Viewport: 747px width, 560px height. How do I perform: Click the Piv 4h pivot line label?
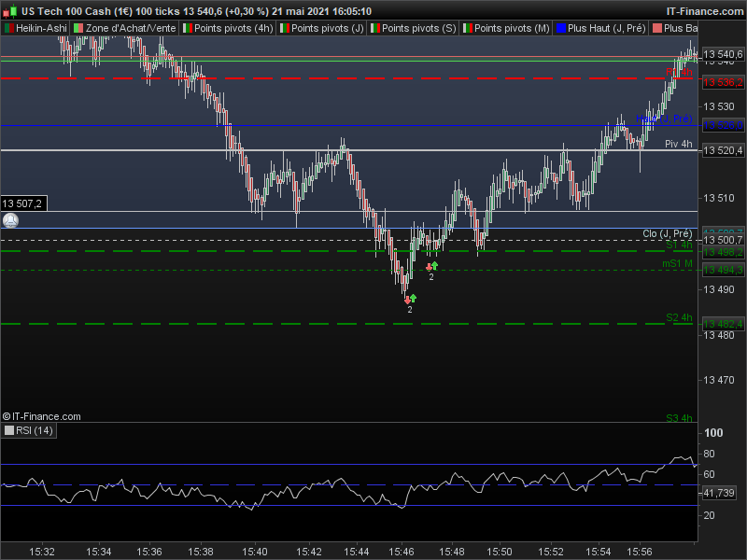(x=679, y=144)
